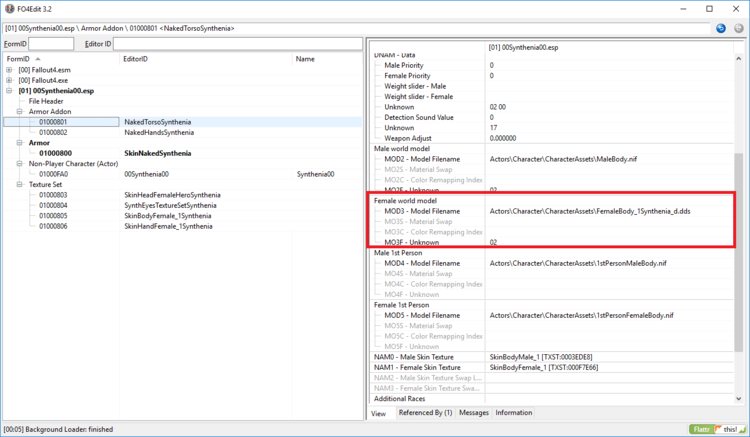This screenshot has width=750, height=437.
Task: Click scroll down arrow in record view
Action: coord(739,398)
